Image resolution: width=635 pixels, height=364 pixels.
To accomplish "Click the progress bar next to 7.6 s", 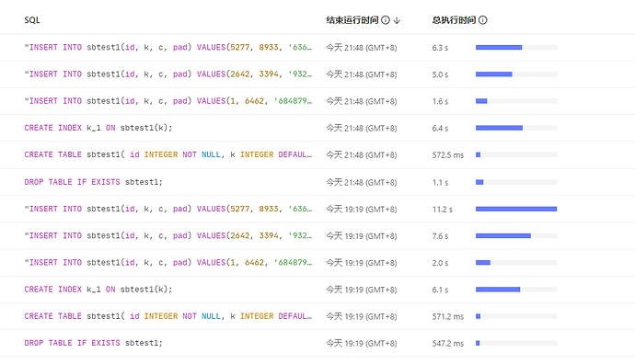I will [x=516, y=235].
